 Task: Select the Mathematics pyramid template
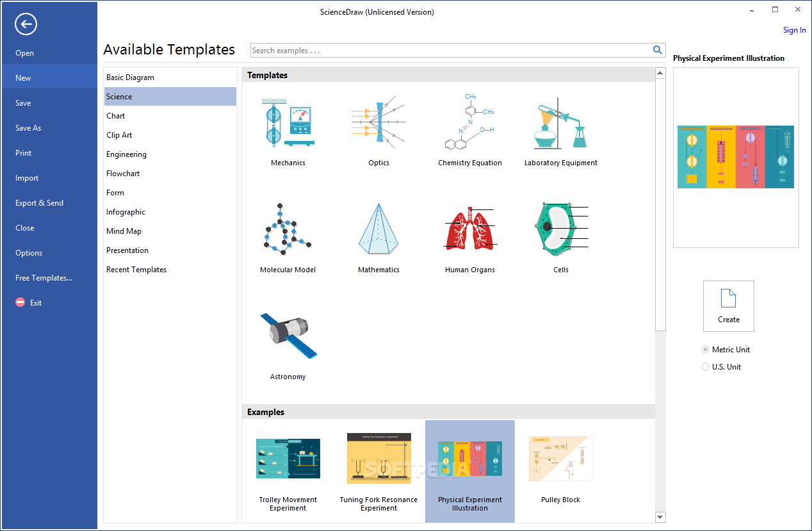coord(379,238)
